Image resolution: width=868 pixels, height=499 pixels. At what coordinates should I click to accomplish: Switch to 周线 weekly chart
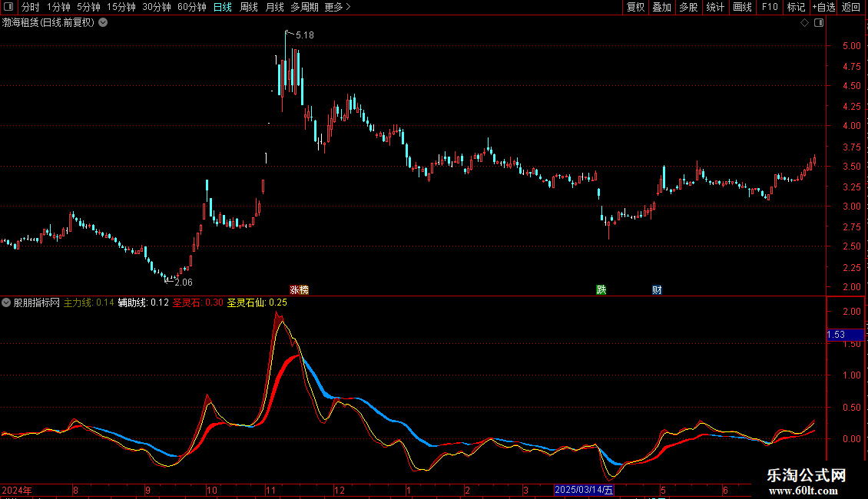[249, 7]
